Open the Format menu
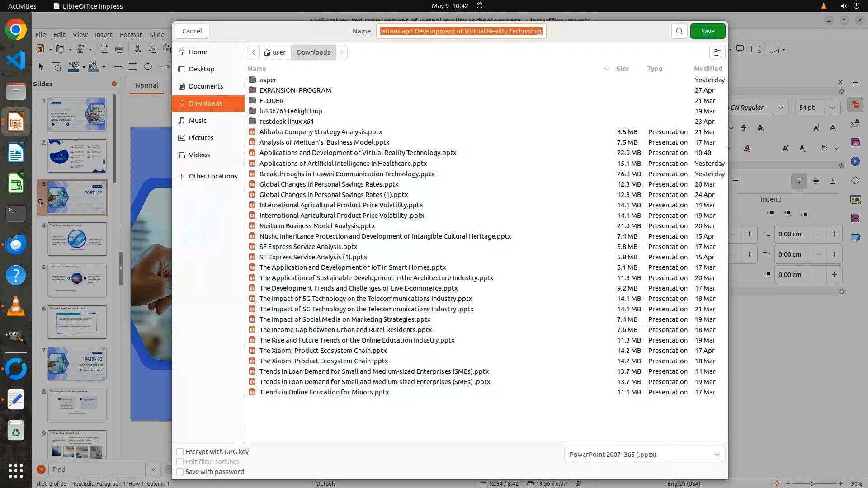The width and height of the screenshot is (868, 488). click(x=131, y=35)
